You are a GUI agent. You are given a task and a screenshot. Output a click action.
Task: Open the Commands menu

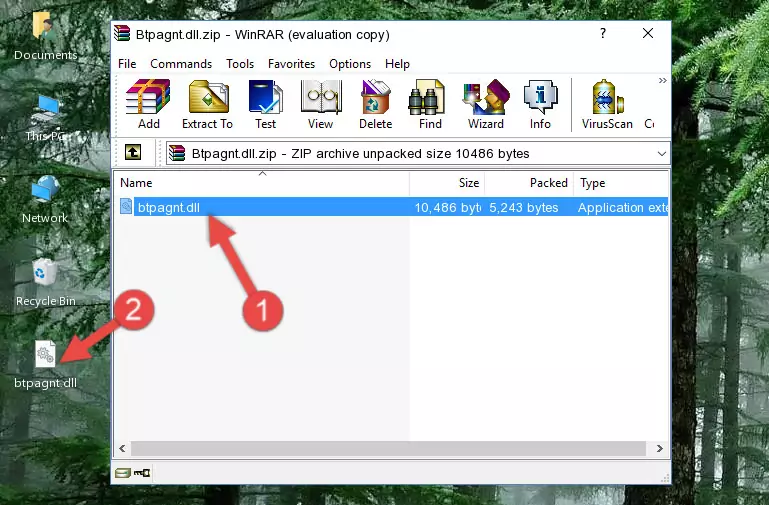[181, 64]
